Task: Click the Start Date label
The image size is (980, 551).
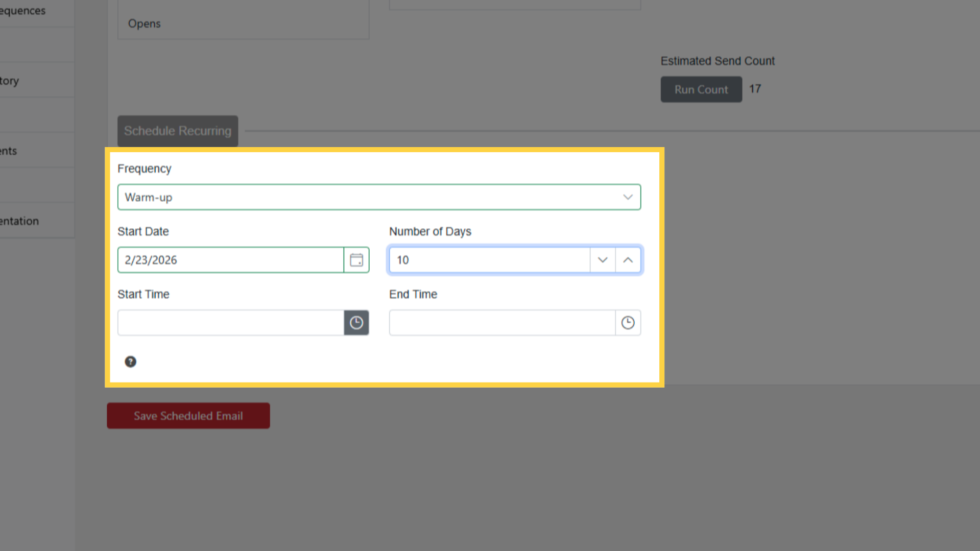Action: tap(143, 231)
